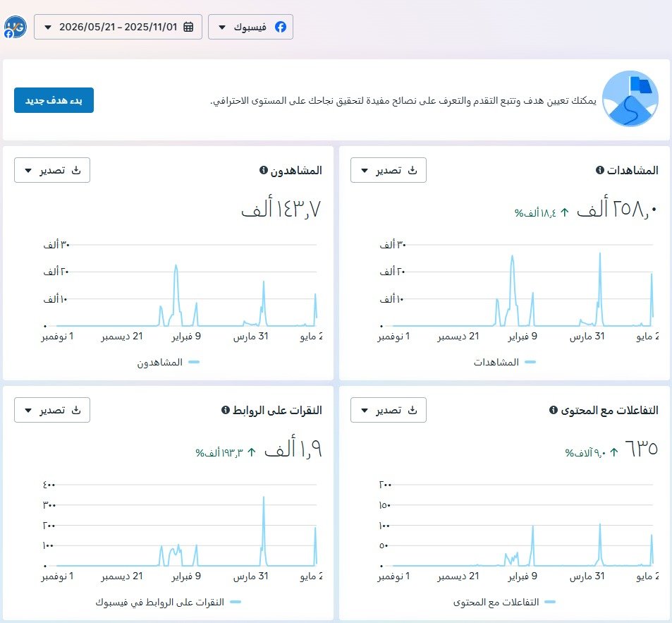Click the ١٩٣٫٣ ألف% link clicks increase indicator
The image size is (672, 623).
click(x=226, y=453)
